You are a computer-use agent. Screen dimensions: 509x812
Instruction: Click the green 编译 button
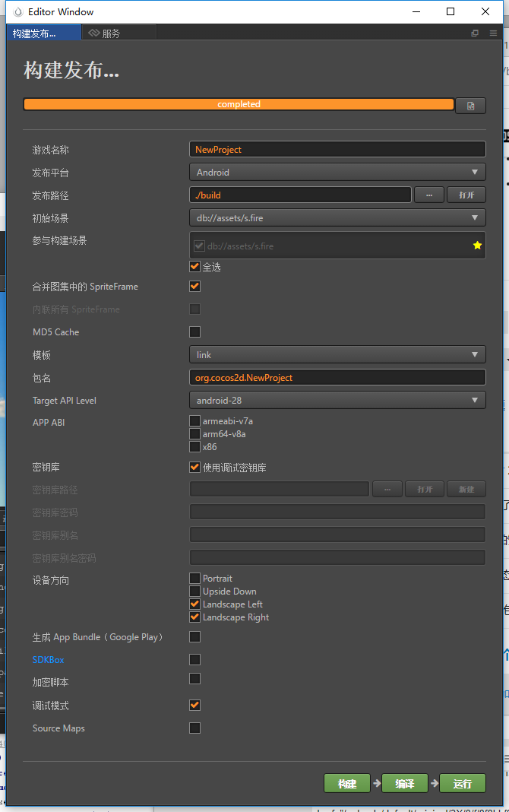404,784
